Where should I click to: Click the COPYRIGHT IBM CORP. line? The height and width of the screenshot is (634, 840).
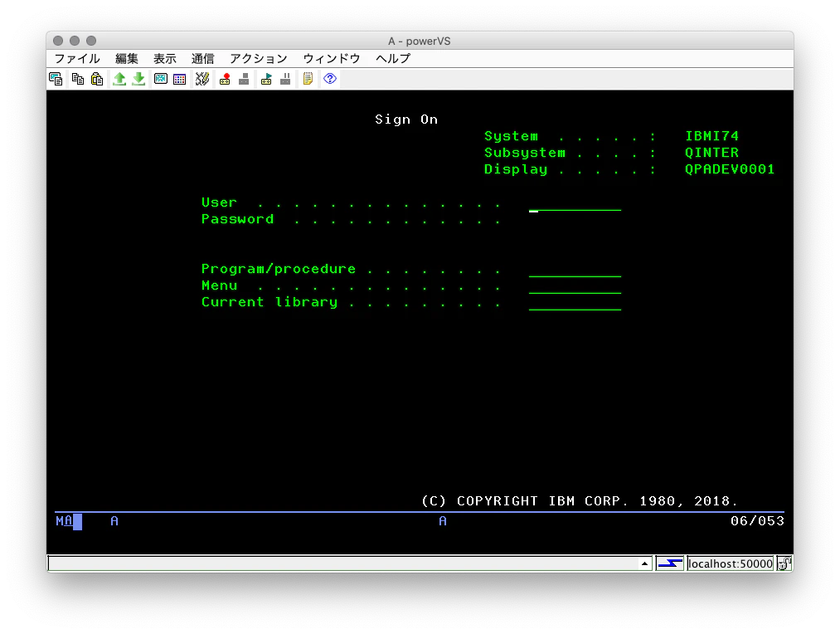pyautogui.click(x=580, y=501)
